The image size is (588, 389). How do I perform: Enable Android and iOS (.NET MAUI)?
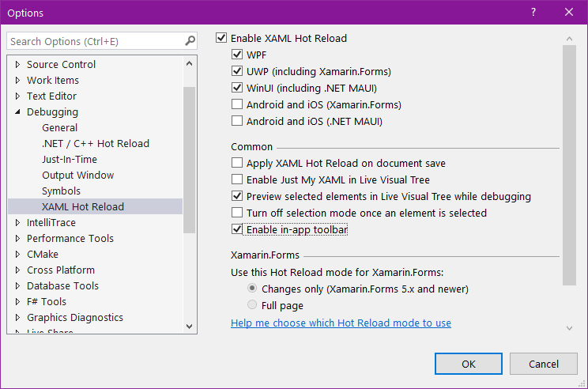click(x=237, y=121)
